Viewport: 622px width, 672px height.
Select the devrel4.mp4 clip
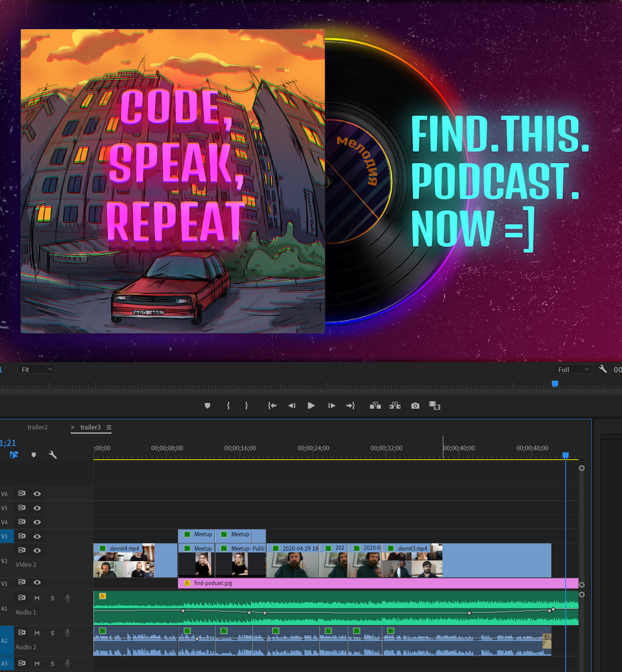pos(135,560)
